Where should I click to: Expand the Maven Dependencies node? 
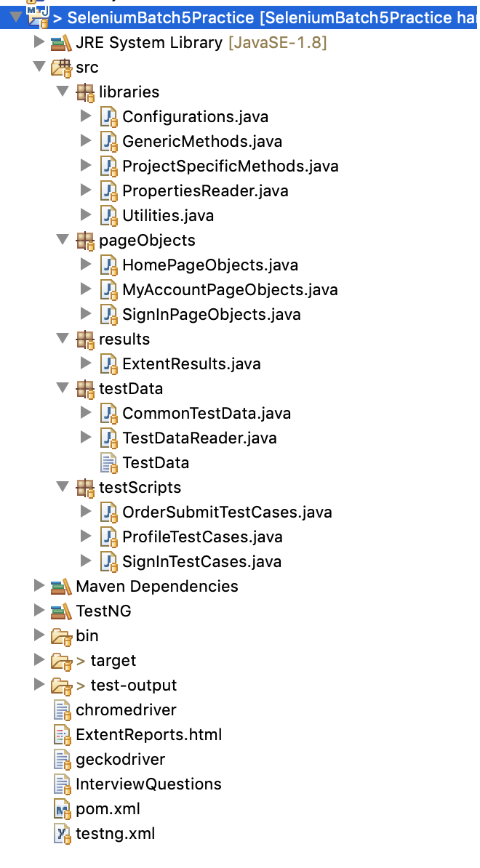click(x=39, y=586)
